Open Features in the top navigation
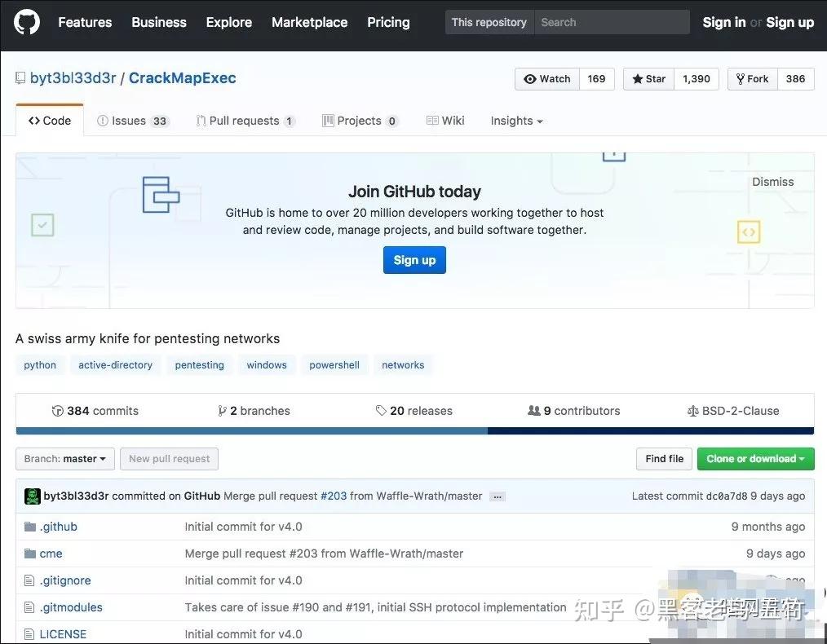Screen dimensions: 827x644 pos(85,22)
